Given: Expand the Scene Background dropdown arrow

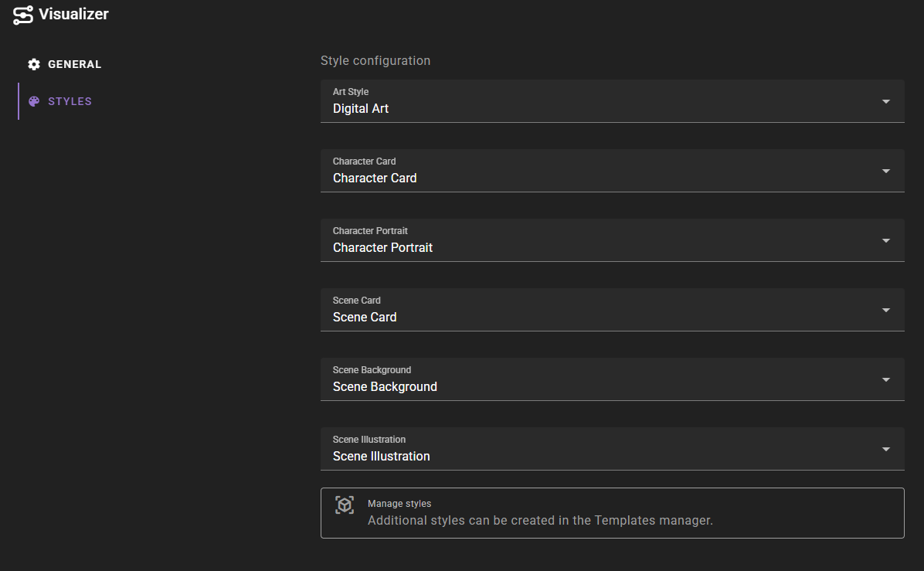Looking at the screenshot, I should (885, 379).
